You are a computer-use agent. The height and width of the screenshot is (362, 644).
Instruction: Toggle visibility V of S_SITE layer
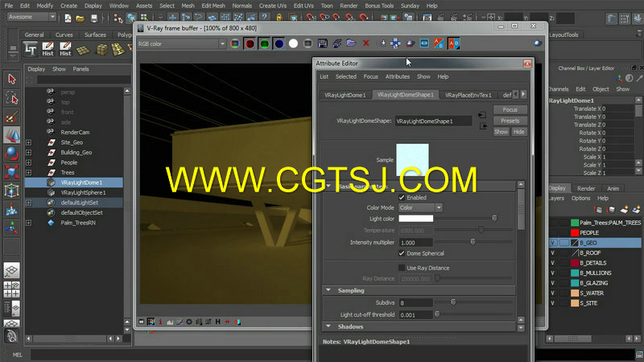553,303
